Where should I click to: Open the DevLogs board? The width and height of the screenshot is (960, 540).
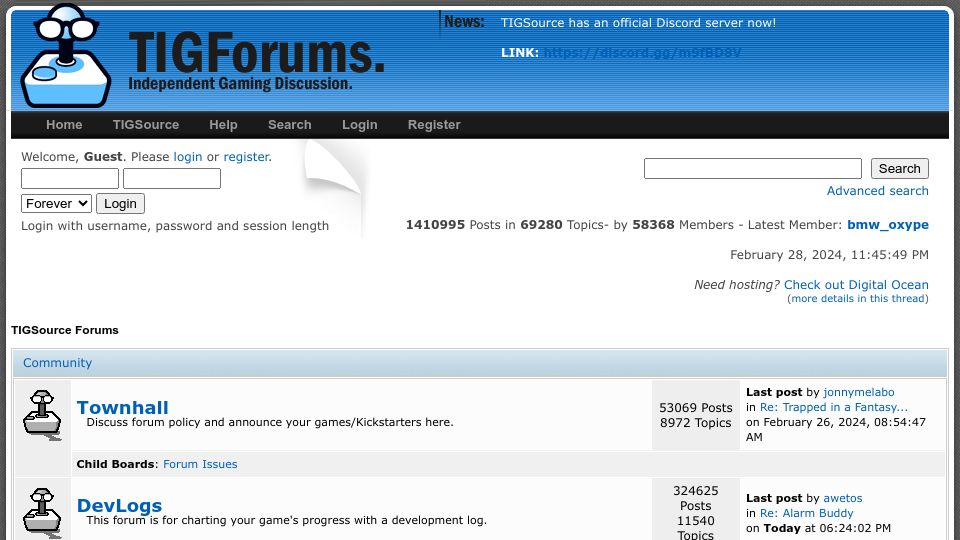point(119,505)
